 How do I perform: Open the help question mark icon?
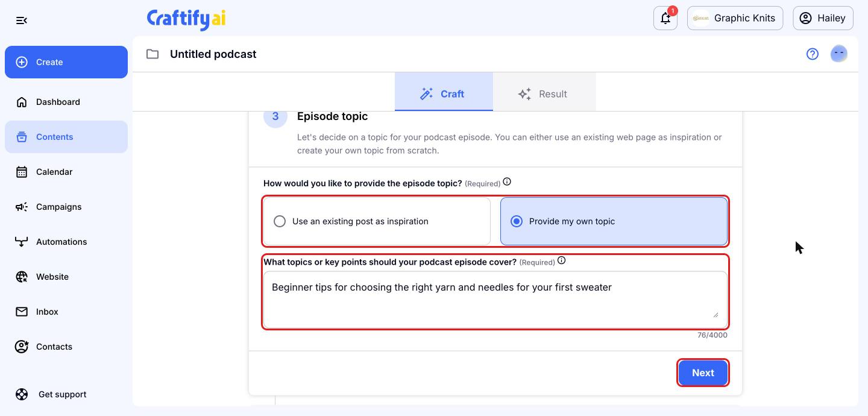point(813,54)
